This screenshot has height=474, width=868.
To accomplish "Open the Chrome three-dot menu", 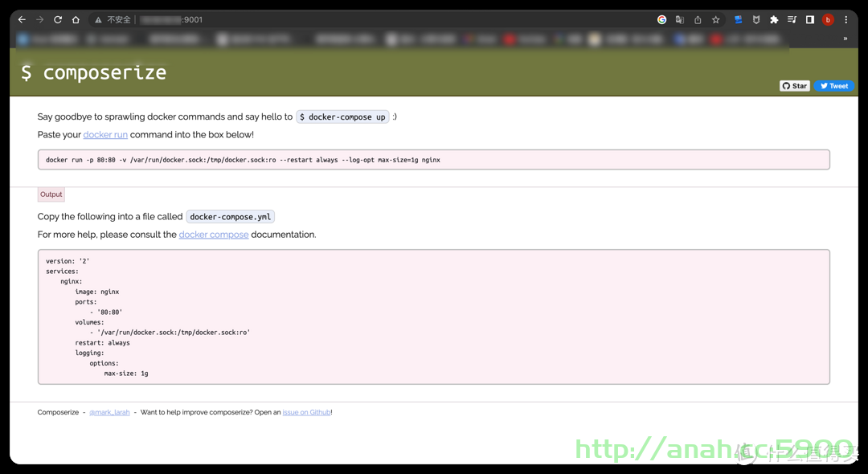I will (845, 20).
